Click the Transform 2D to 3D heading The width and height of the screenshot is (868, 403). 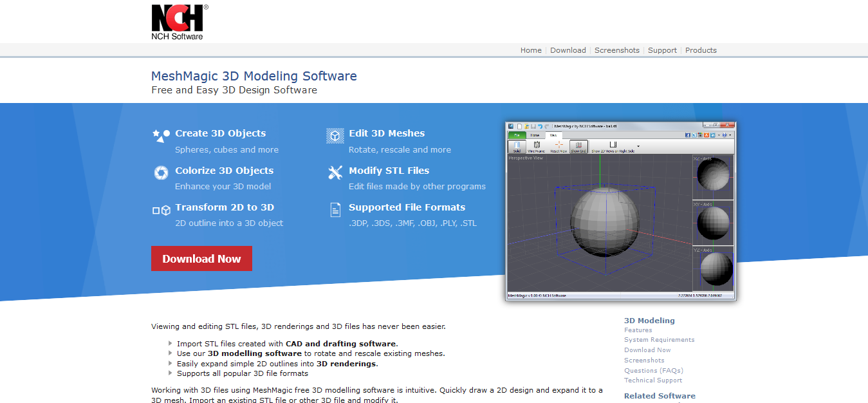pos(225,207)
